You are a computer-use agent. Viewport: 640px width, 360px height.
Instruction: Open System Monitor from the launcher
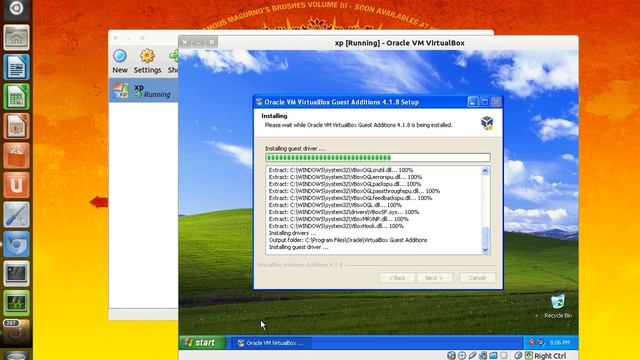point(16,303)
